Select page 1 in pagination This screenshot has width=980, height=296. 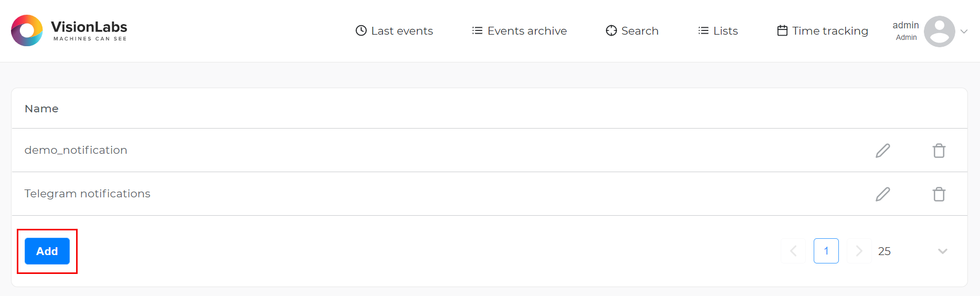826,251
